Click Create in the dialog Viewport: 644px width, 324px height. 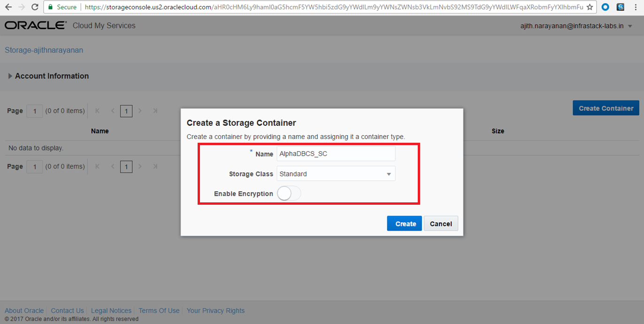[x=405, y=224]
